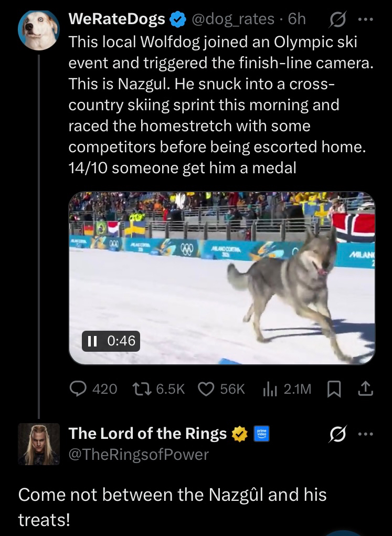The image size is (392, 536).
Task: View analytics for the 2.1M views
Action: point(268,388)
